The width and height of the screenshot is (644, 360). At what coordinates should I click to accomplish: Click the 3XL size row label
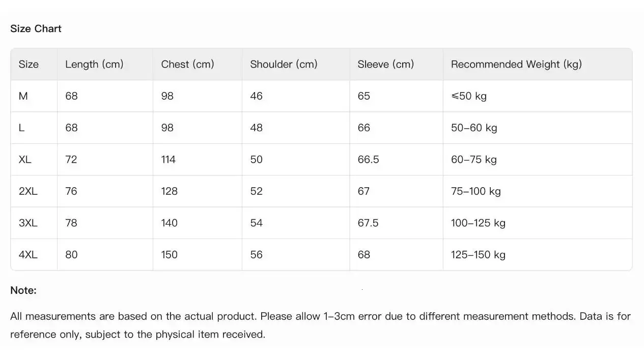[x=28, y=223]
